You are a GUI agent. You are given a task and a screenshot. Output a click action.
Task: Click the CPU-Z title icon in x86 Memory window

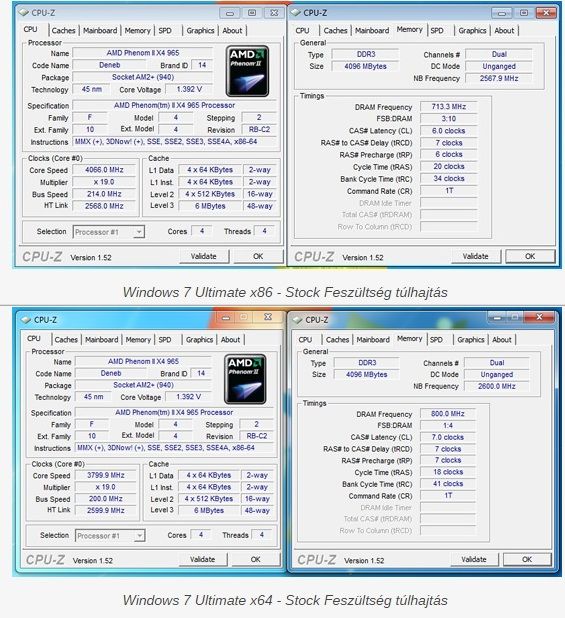(x=296, y=13)
